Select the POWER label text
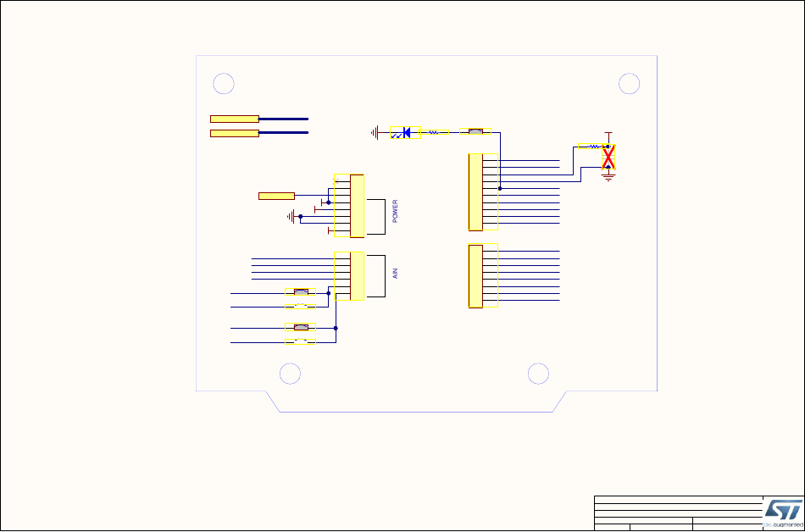The image size is (805, 532). [x=395, y=211]
